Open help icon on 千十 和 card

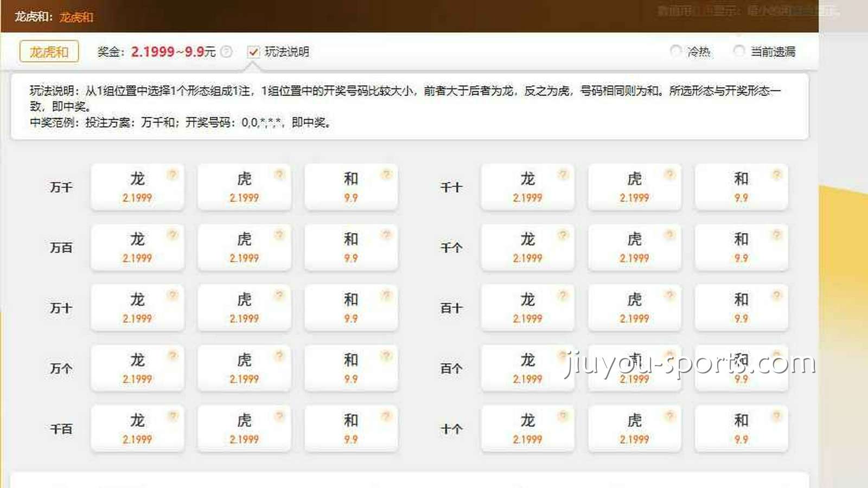click(776, 174)
